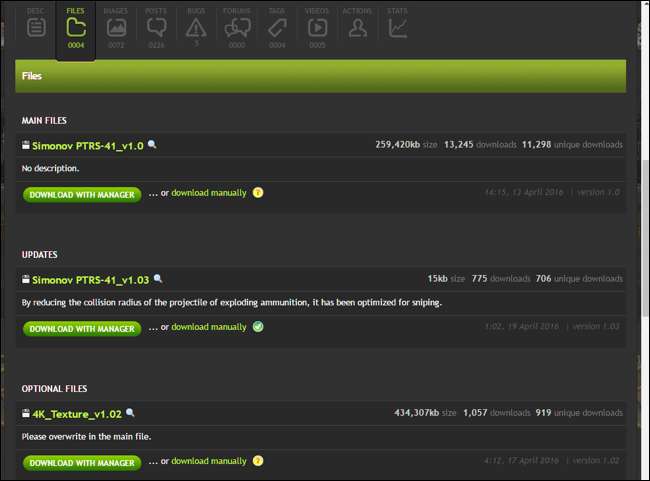Screen dimensions: 650x481
Task: Click the 17 April 2016 version 1.02 timestamp
Action: coord(552,460)
